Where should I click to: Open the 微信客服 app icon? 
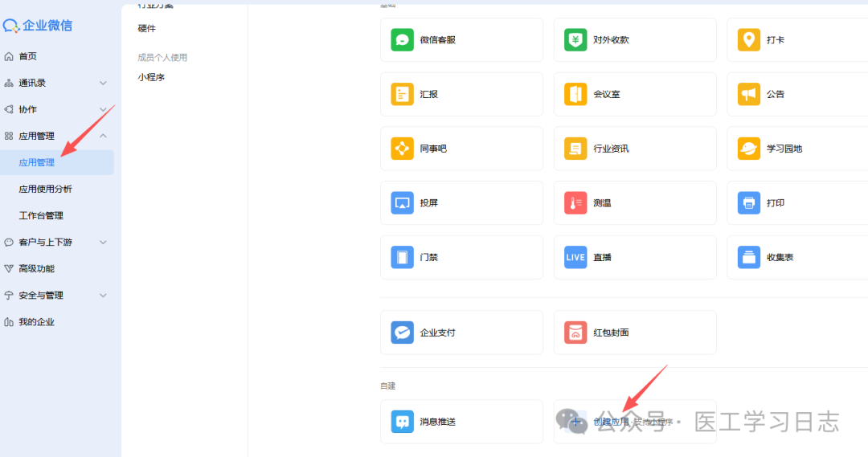[402, 40]
